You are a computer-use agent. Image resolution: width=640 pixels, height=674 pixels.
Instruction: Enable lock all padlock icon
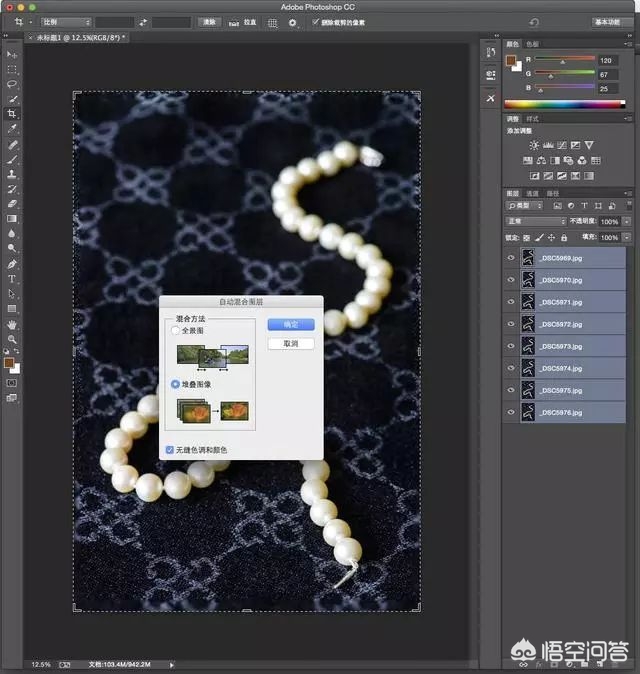click(564, 237)
